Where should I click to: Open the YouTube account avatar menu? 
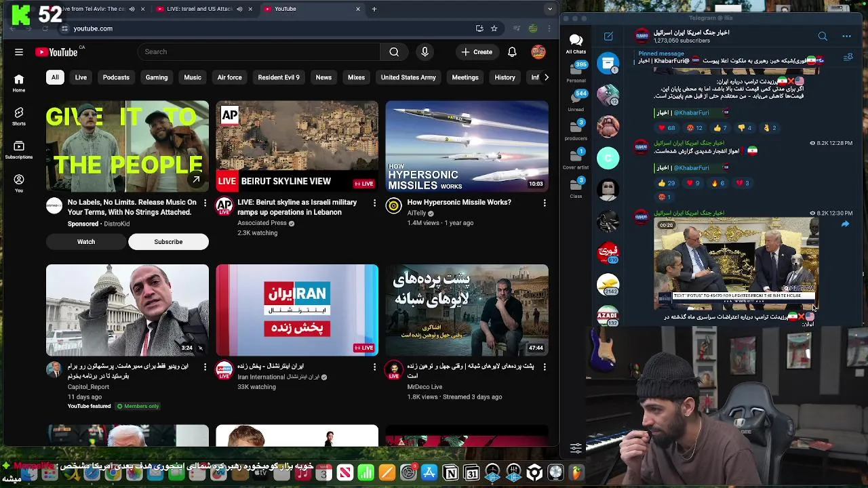pos(538,52)
